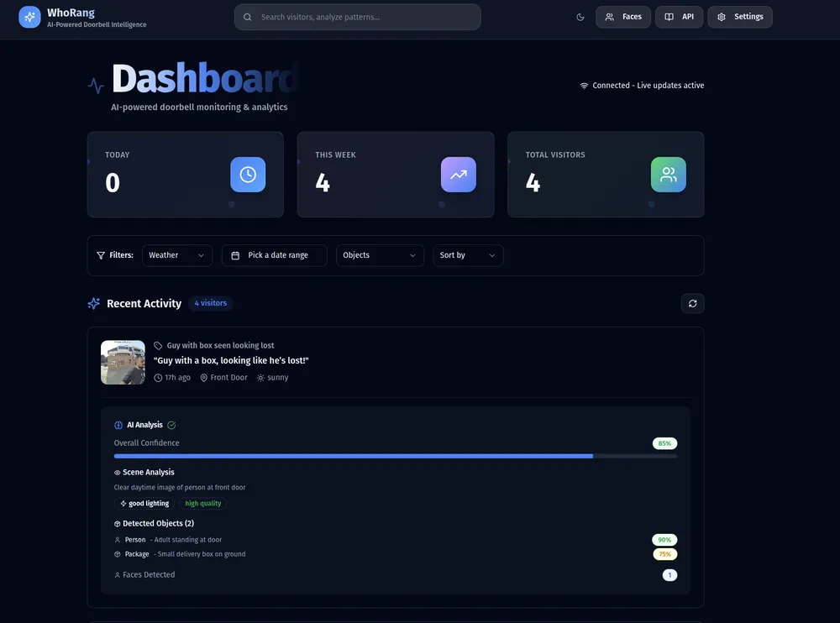This screenshot has width=840, height=623.
Task: Click the WhoRang logo icon
Action: click(29, 17)
